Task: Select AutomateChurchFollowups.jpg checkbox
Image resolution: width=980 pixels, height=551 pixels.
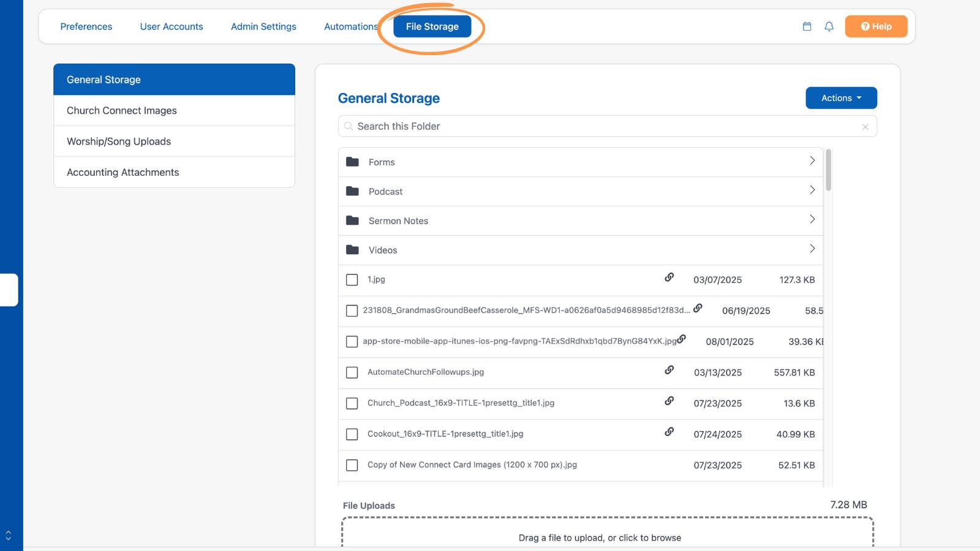Action: pyautogui.click(x=352, y=372)
